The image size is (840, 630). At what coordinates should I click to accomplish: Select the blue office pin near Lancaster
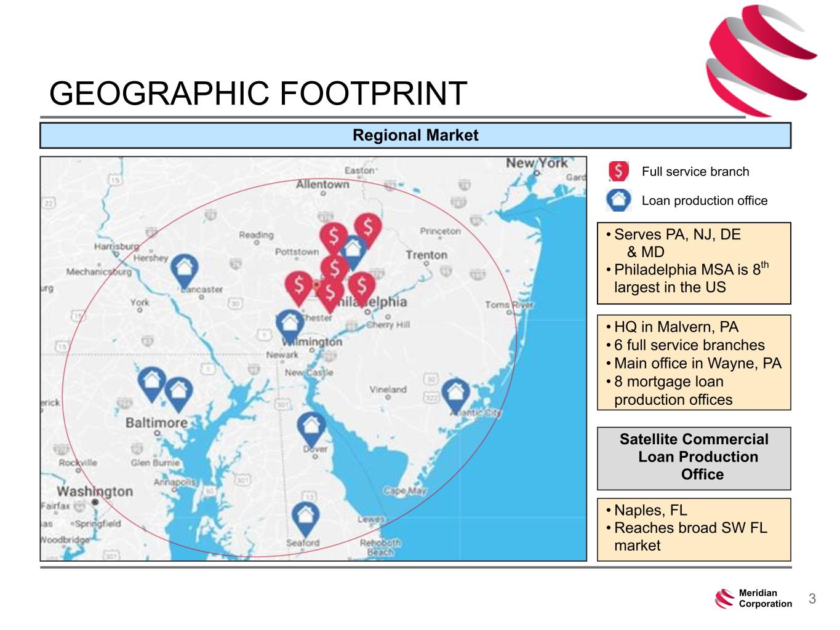point(184,271)
